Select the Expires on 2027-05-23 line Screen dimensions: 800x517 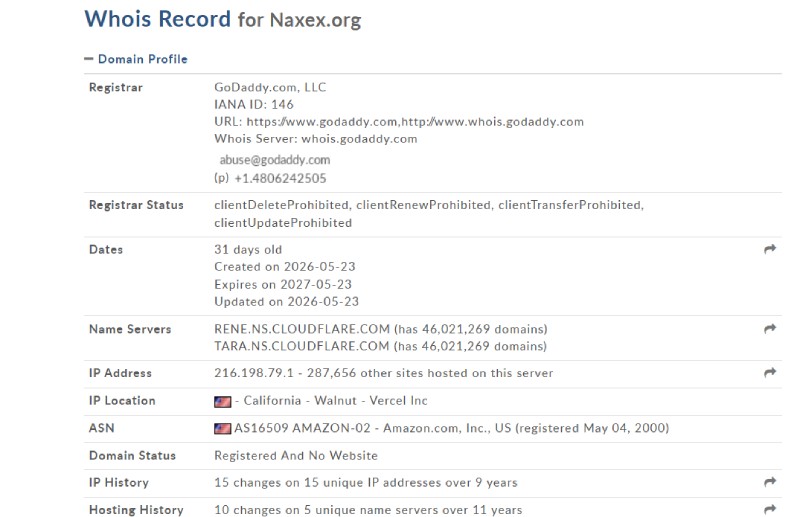click(x=283, y=285)
